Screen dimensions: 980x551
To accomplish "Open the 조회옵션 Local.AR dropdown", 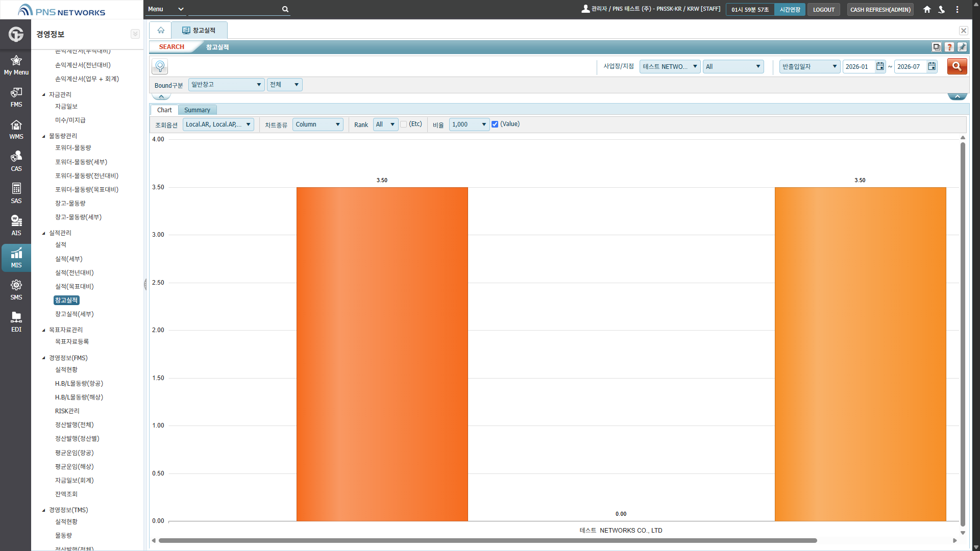I will pyautogui.click(x=218, y=124).
